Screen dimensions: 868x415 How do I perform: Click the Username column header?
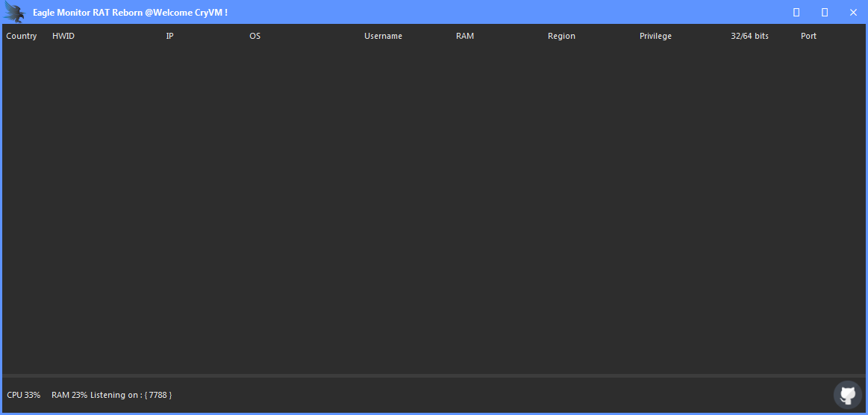coord(383,36)
